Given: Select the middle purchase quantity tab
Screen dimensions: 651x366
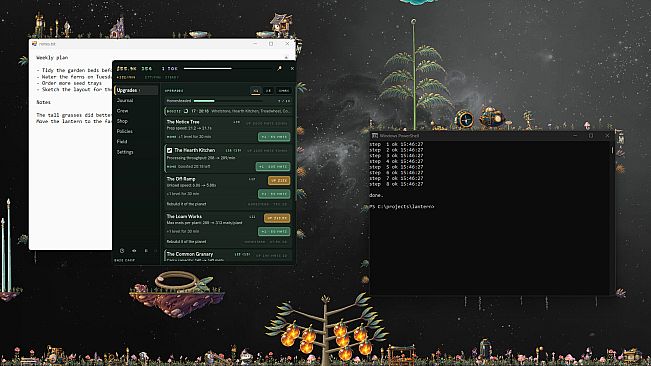Looking at the screenshot, I should coord(268,90).
